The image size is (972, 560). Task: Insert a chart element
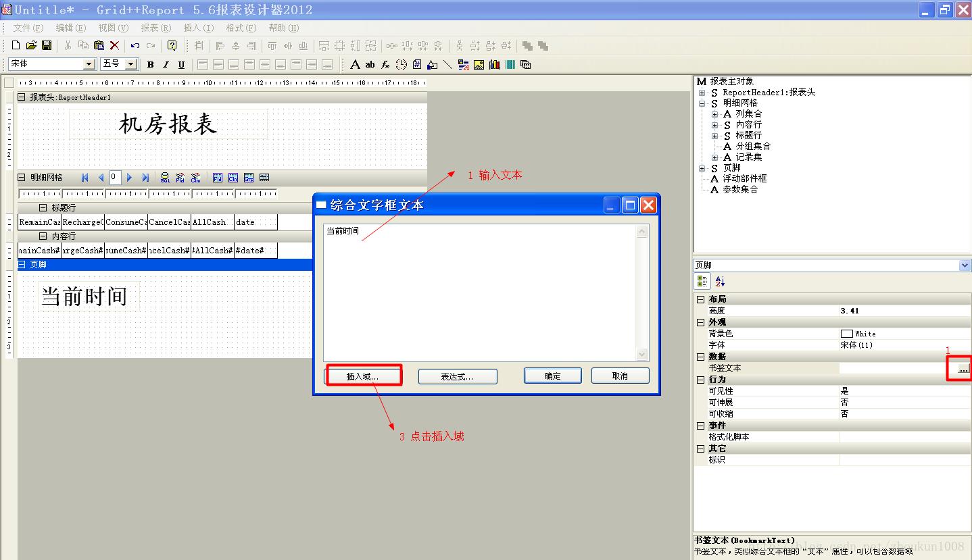[494, 64]
